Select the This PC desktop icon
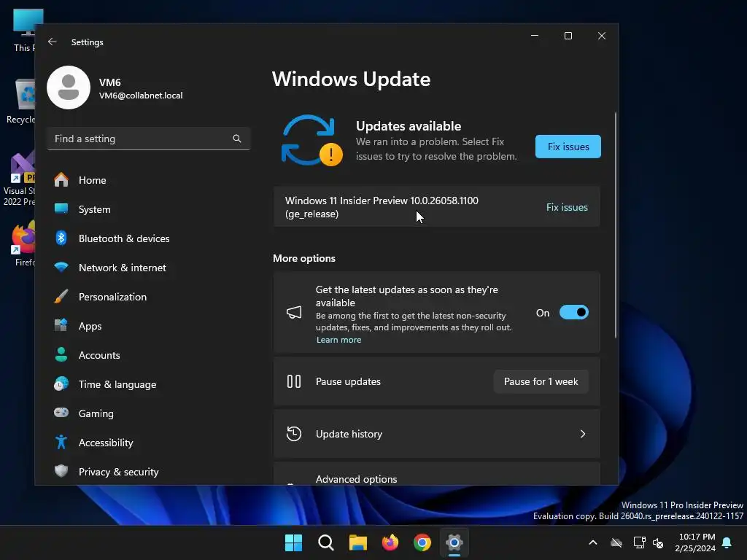Screen dimensions: 747x560 point(23,31)
